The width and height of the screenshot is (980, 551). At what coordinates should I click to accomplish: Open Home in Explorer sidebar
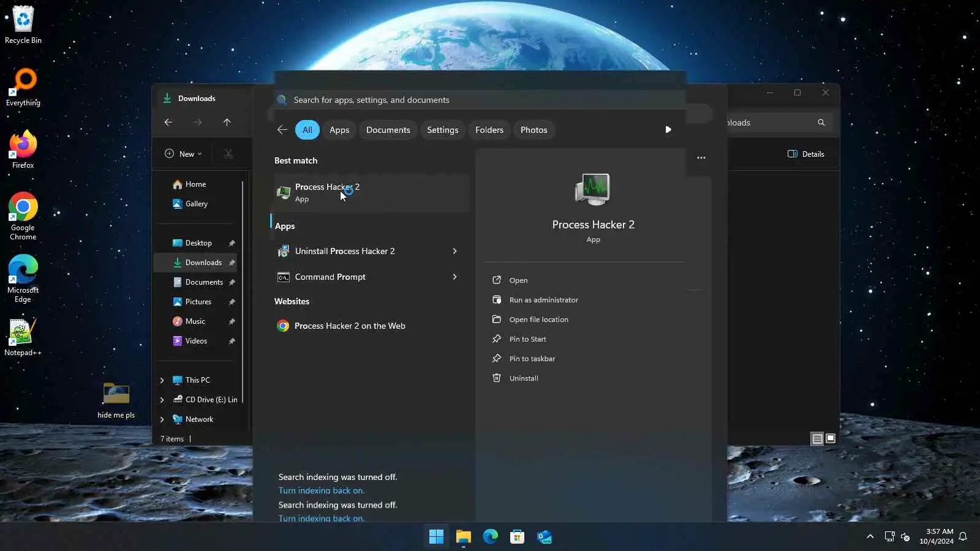195,184
